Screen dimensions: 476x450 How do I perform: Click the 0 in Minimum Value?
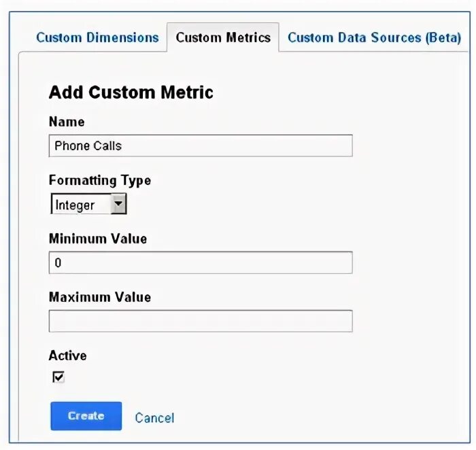(x=58, y=262)
